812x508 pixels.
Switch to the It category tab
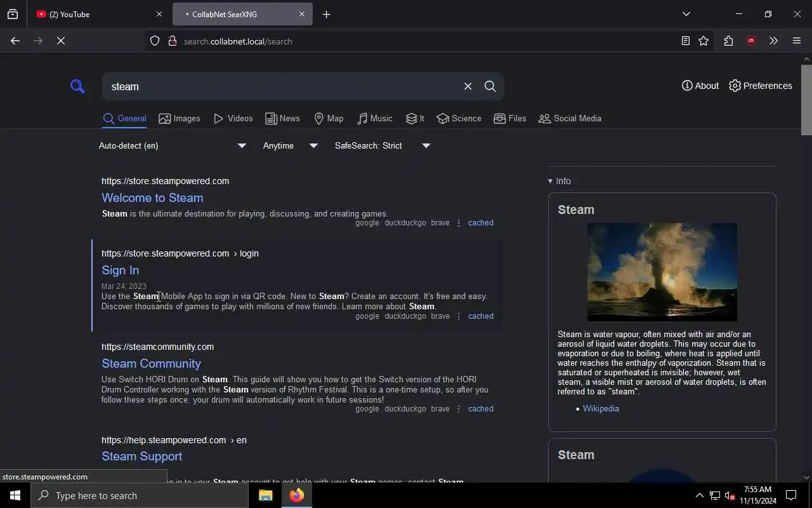(415, 119)
